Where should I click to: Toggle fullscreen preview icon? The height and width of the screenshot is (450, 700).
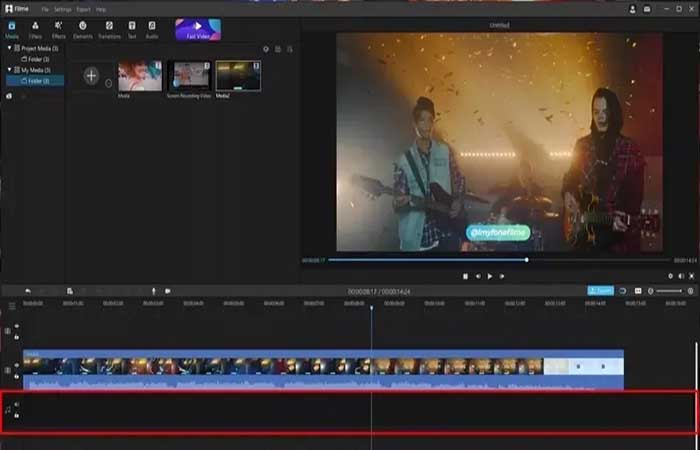pyautogui.click(x=692, y=276)
